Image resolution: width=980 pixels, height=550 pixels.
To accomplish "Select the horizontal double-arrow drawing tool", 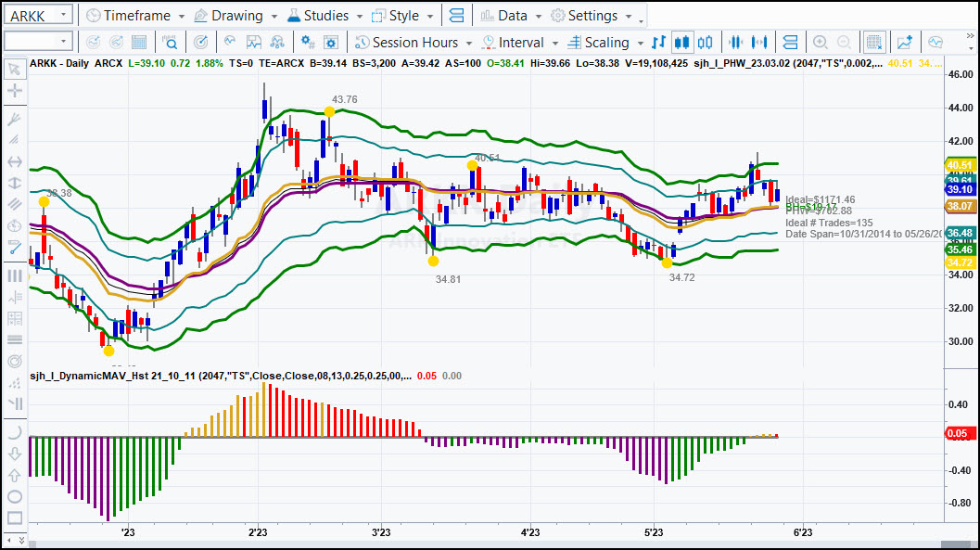I will point(15,162).
